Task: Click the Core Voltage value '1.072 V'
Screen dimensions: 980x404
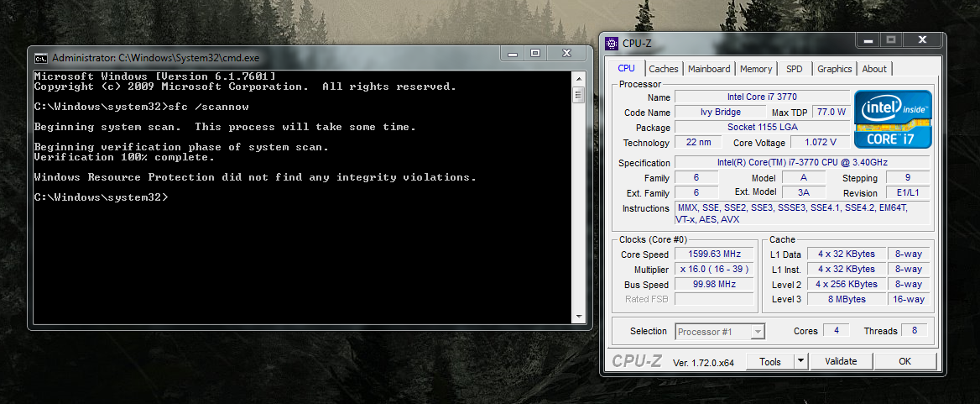Action: 821,142
